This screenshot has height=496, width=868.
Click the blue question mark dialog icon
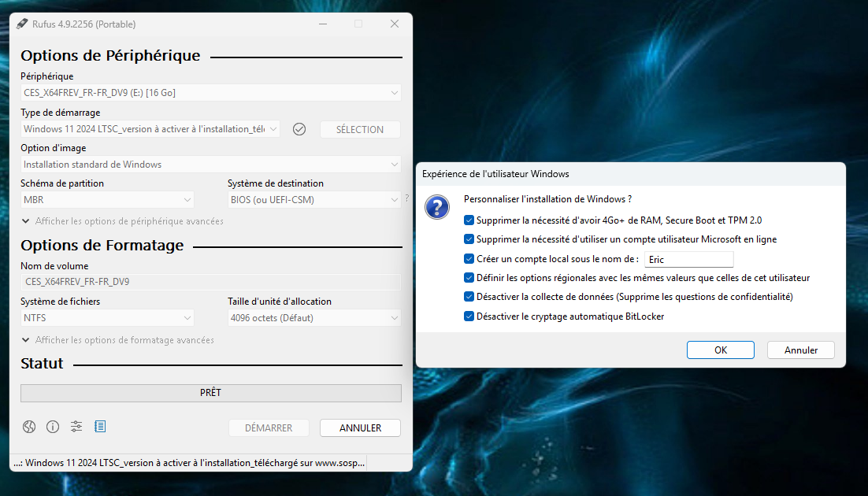(x=437, y=208)
